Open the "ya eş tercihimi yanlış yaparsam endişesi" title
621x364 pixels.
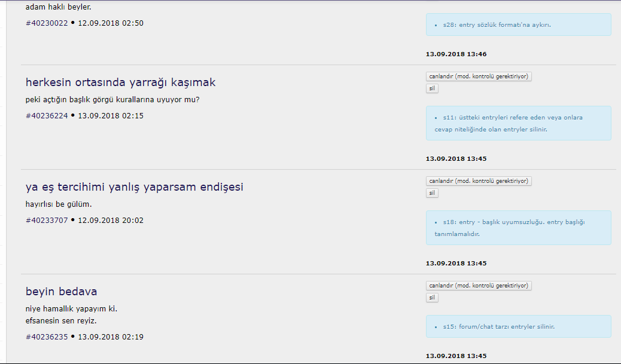click(x=134, y=187)
